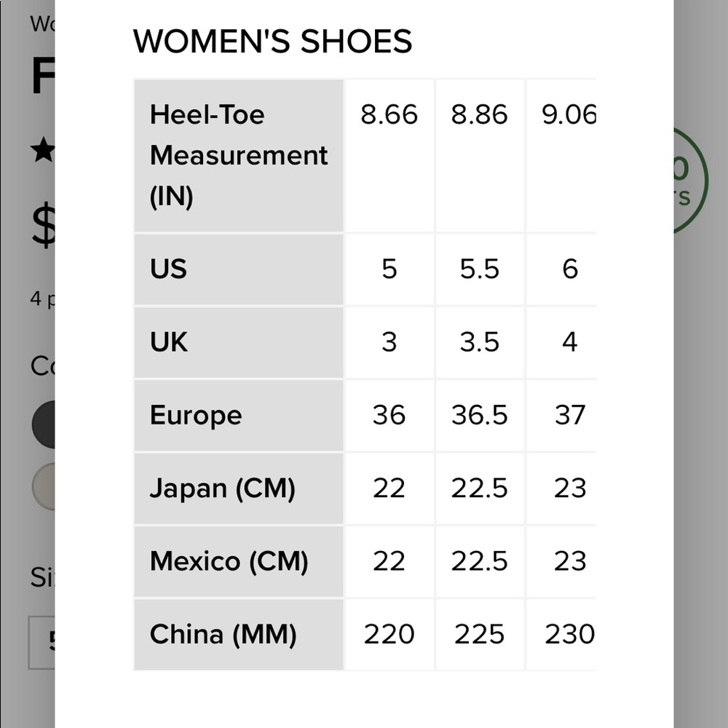
Task: Click UK size 4 cell
Action: pos(561,342)
